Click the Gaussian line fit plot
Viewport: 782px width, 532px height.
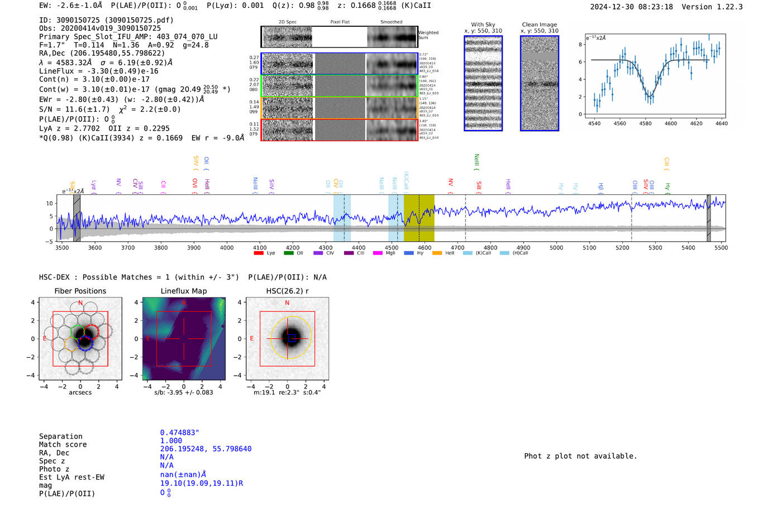[656, 77]
